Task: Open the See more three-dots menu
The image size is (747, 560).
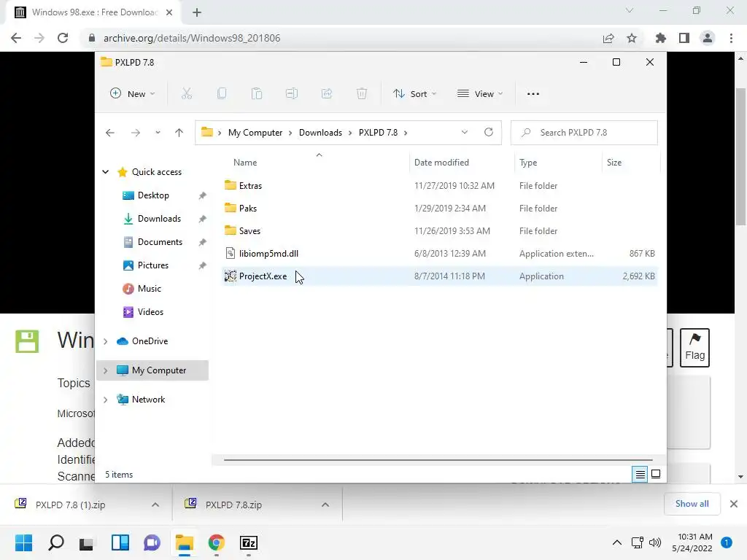Action: point(533,94)
